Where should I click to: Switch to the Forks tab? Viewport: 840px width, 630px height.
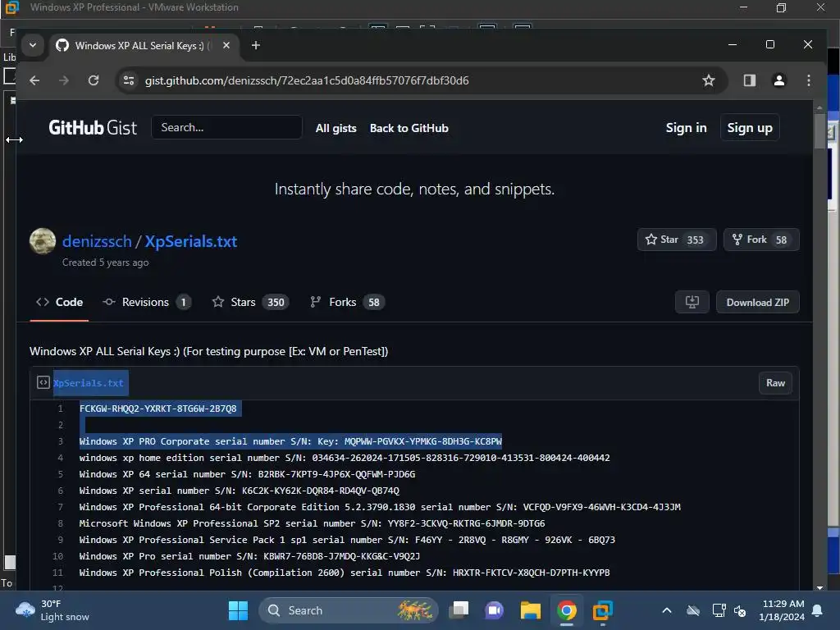[347, 302]
